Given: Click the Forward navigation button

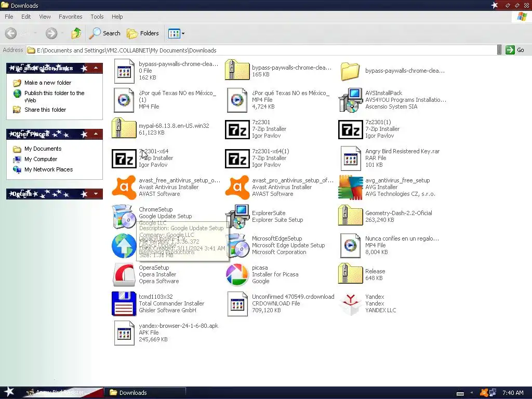Looking at the screenshot, I should pos(51,33).
